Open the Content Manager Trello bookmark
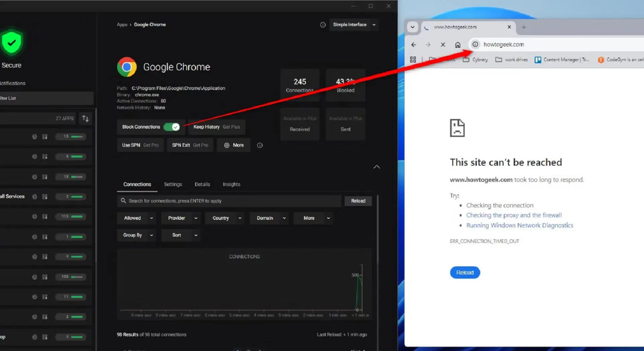This screenshot has width=644, height=351. point(562,60)
